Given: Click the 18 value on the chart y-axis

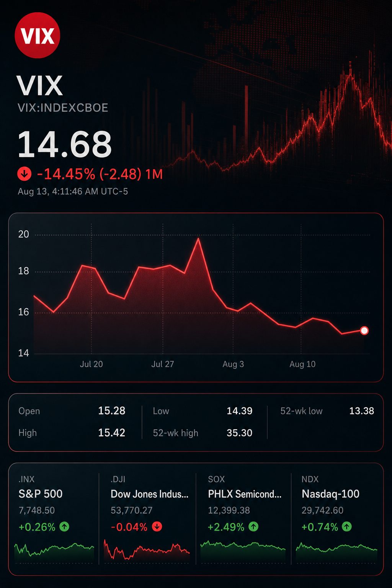Looking at the screenshot, I should 24,271.
